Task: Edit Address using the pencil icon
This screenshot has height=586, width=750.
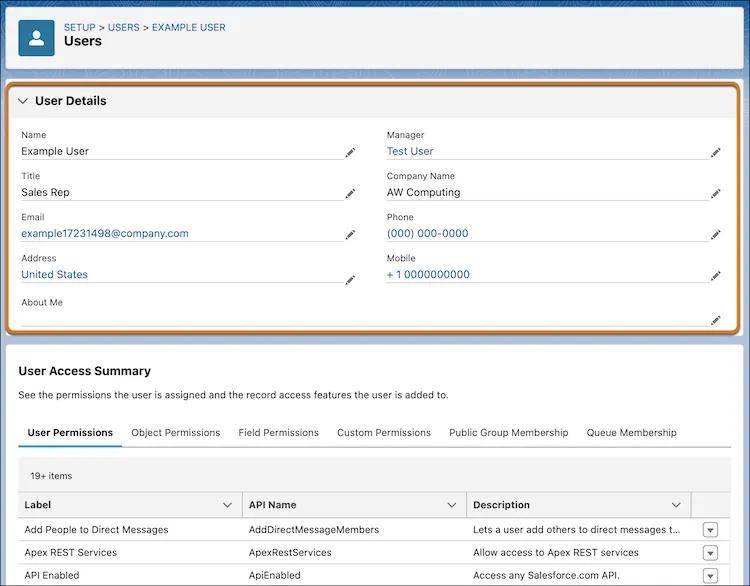Action: coord(350,279)
